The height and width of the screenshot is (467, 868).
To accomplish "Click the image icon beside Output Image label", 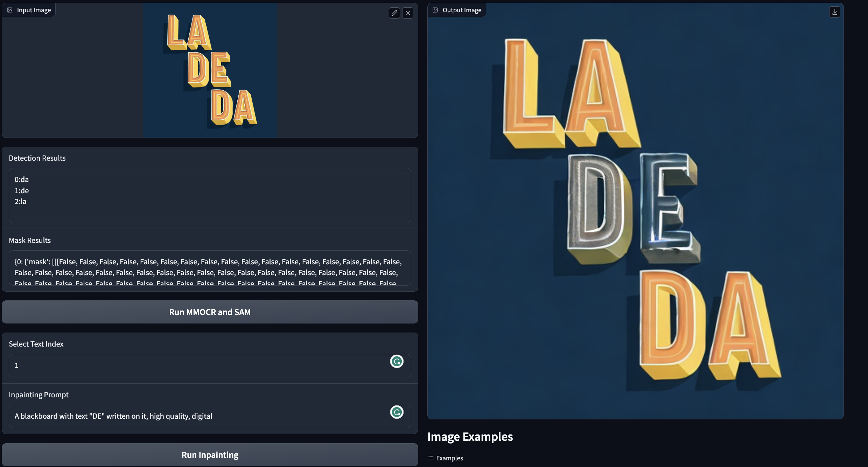I will pos(435,10).
